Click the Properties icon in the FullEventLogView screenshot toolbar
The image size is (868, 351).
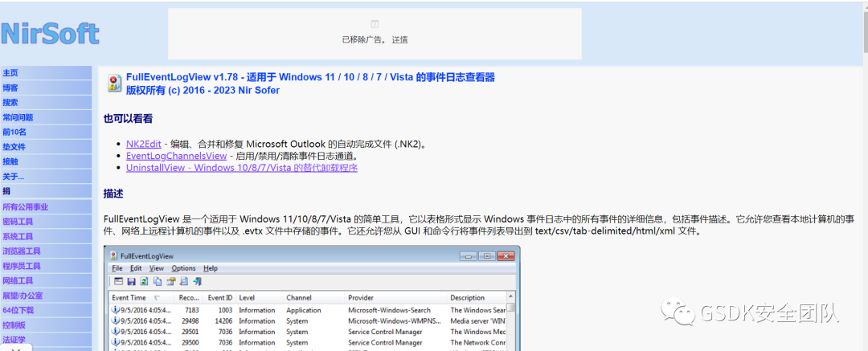pos(171,281)
